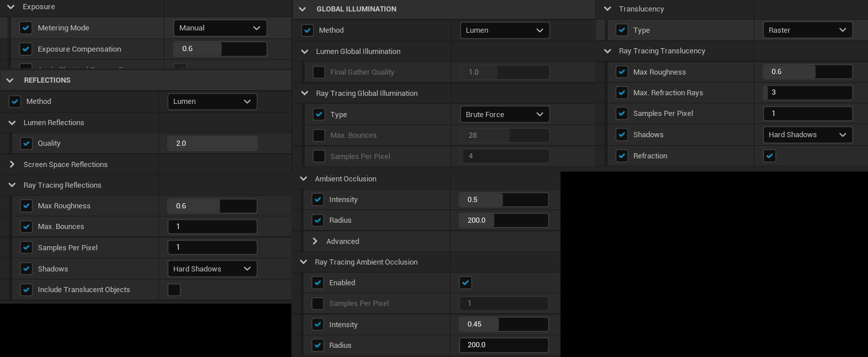Click the Lumen Reflections Quality slider
This screenshot has height=357, width=868.
pos(212,143)
